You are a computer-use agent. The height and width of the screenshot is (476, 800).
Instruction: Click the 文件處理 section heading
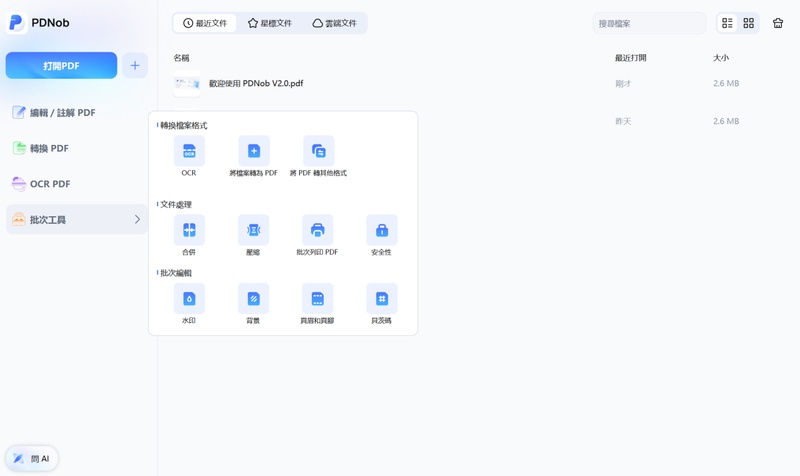point(176,205)
